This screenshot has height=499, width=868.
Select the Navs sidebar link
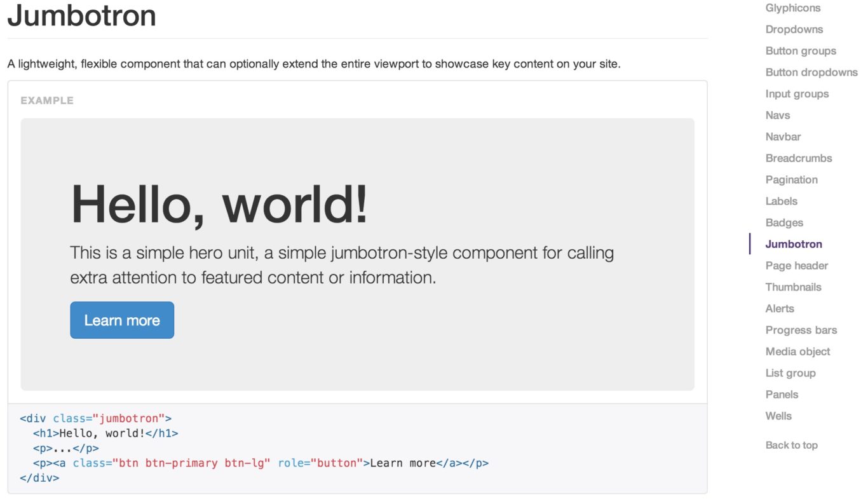pos(778,116)
